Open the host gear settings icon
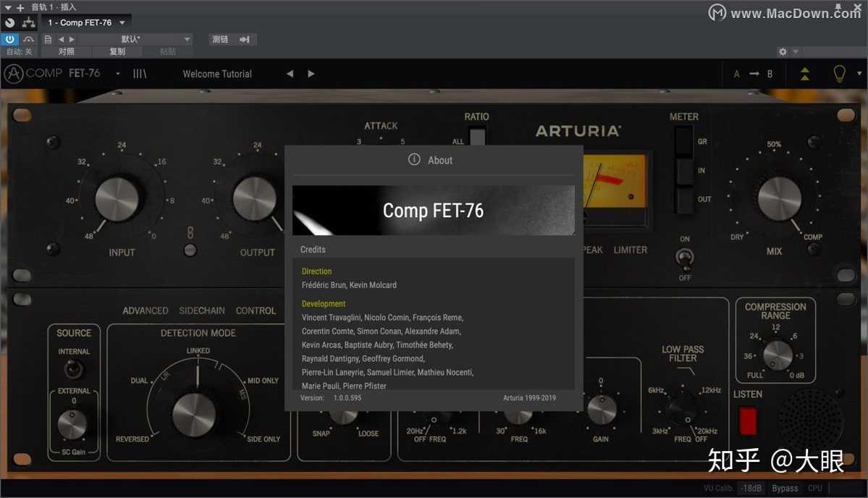868x498 pixels. click(x=783, y=51)
